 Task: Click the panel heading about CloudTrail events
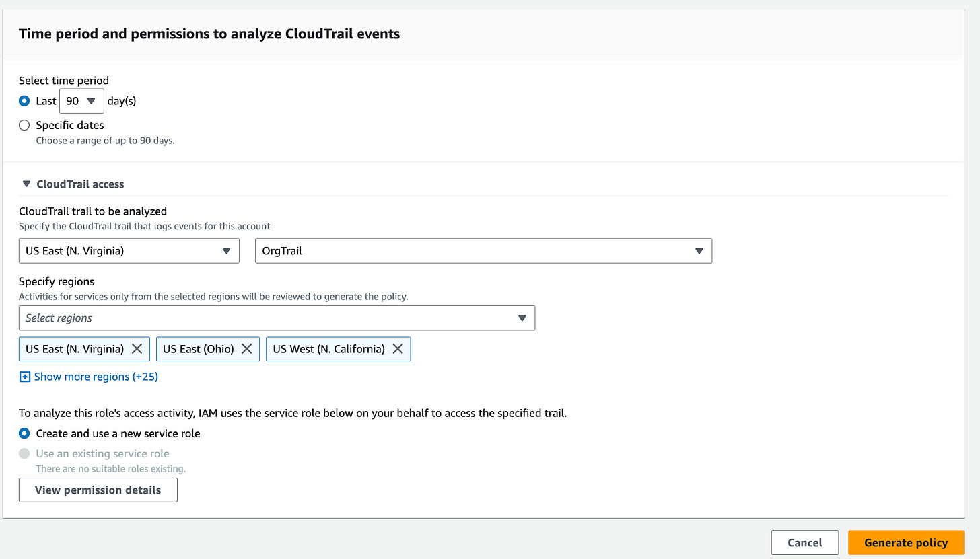pos(209,34)
